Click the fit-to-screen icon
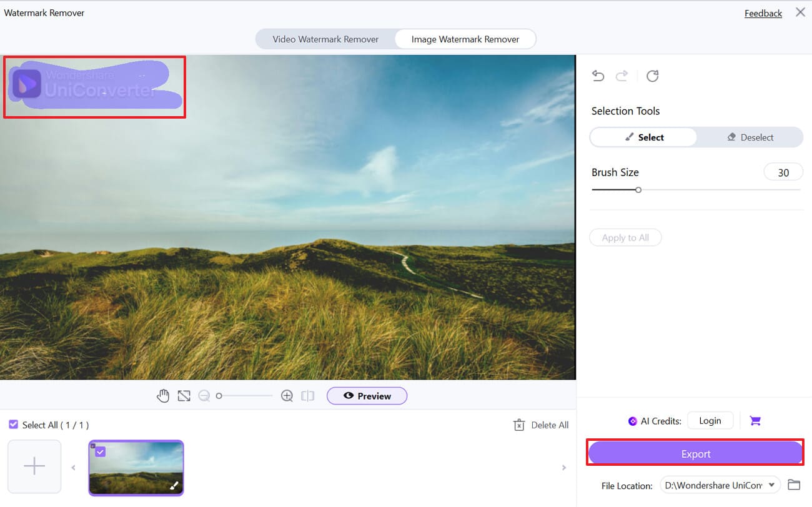The width and height of the screenshot is (812, 507). point(184,395)
